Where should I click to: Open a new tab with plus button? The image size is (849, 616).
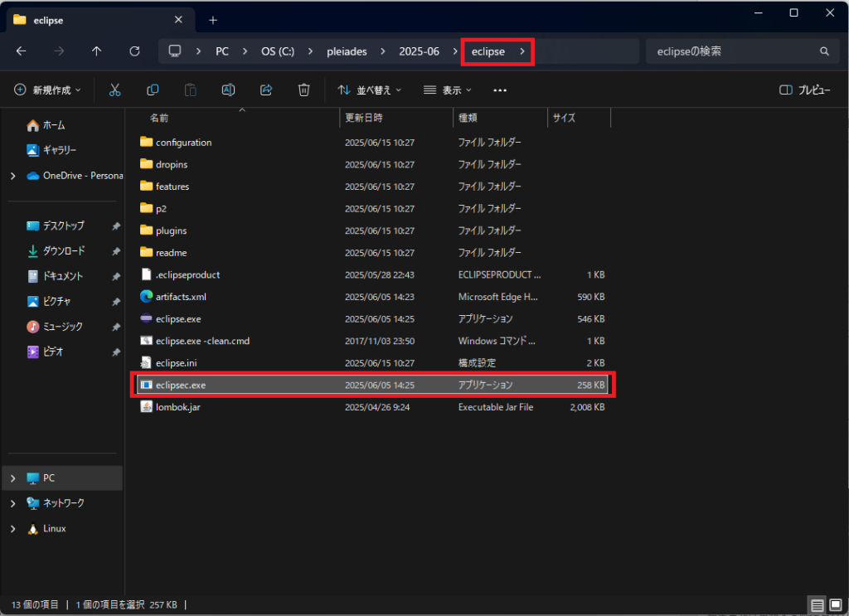tap(213, 20)
